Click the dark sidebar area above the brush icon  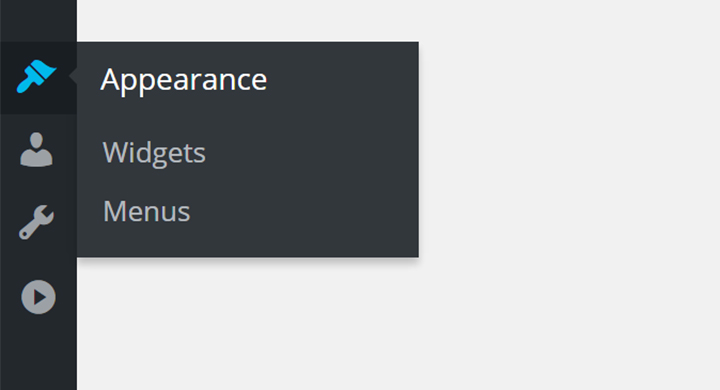39,21
